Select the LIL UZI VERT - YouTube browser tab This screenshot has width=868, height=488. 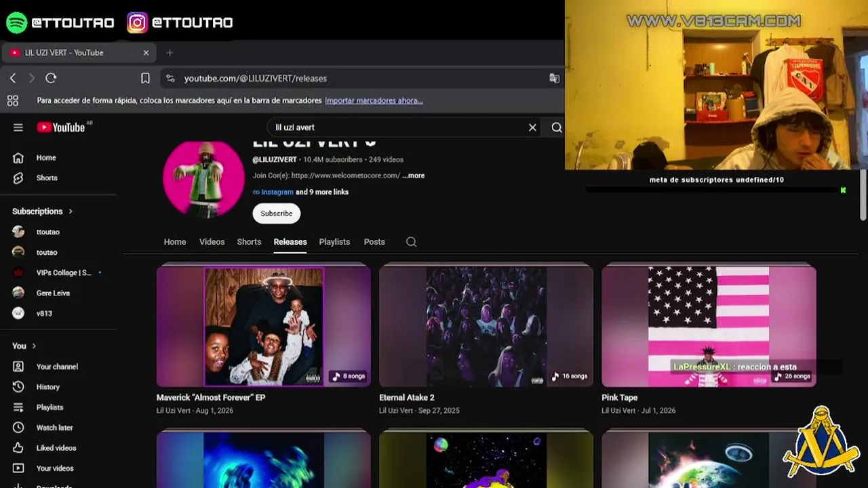[79, 53]
